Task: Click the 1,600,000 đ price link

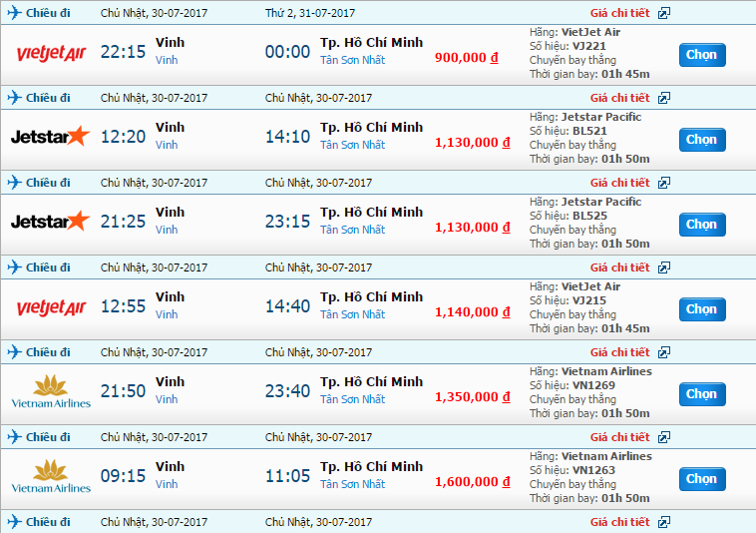Action: click(x=473, y=482)
